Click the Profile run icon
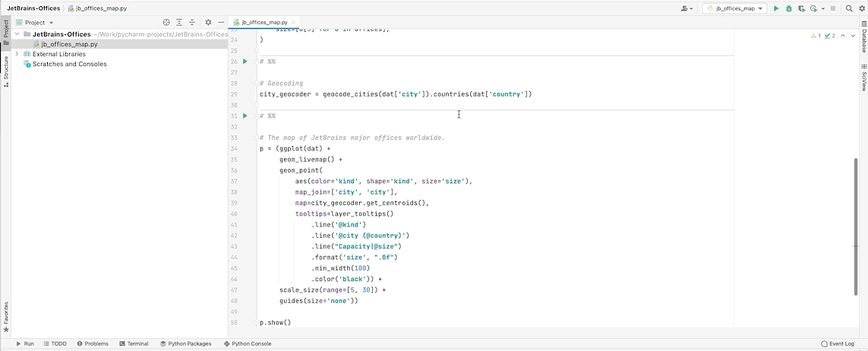868x351 pixels. pyautogui.click(x=813, y=8)
